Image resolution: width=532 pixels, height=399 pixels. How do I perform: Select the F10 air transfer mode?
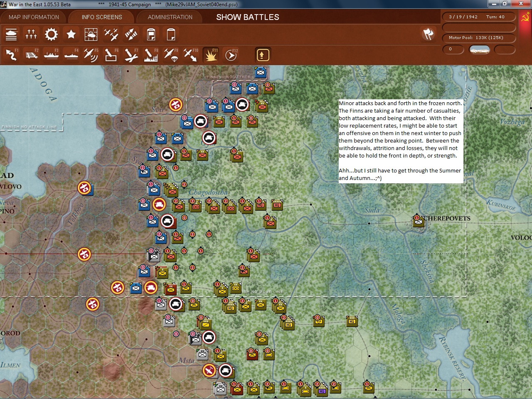(x=191, y=55)
